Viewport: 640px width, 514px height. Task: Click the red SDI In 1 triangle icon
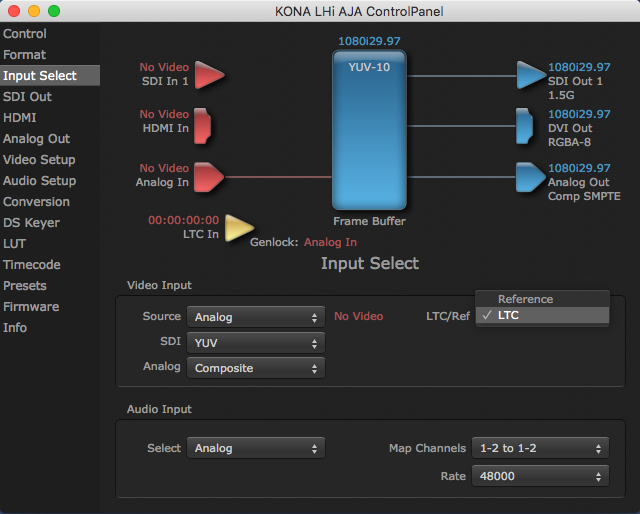[209, 75]
